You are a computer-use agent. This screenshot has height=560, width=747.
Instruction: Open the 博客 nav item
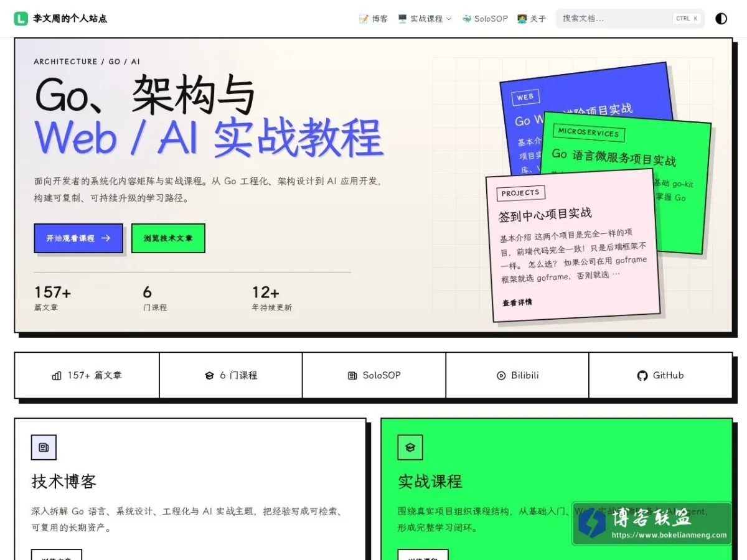[x=374, y=19]
